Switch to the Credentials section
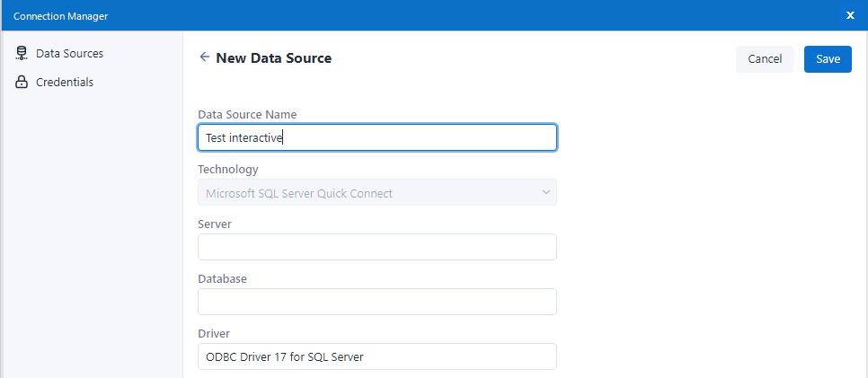 [x=64, y=83]
